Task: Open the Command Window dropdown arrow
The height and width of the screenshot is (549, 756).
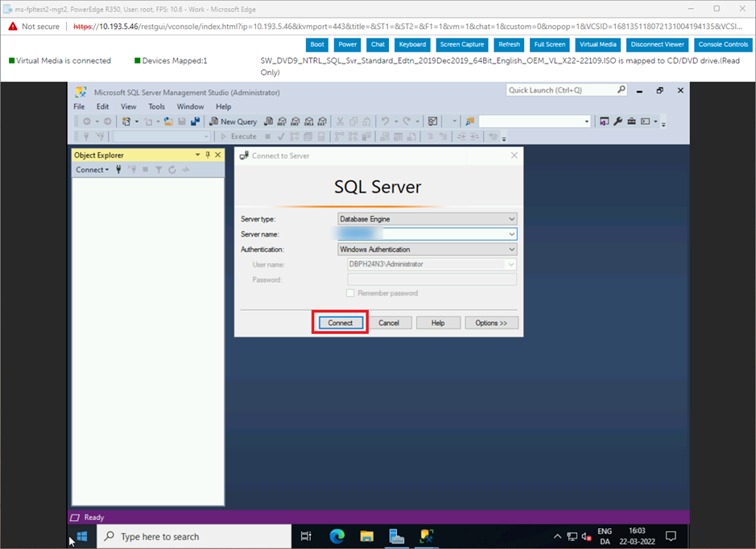Action: pos(655,122)
